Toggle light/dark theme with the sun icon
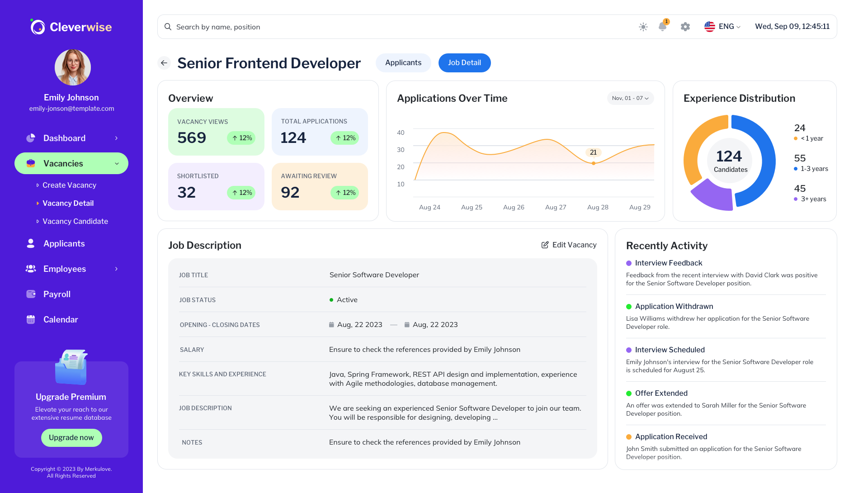The width and height of the screenshot is (868, 493). tap(642, 27)
